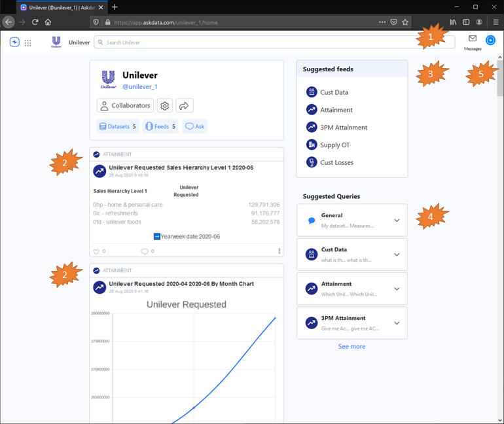Bookmark the page with star icon
The height and width of the screenshot is (424, 504).
tap(405, 22)
